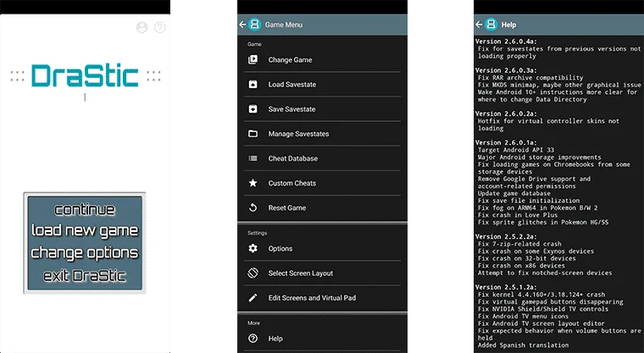The image size is (644, 353).
Task: Click the Help question mark icon in menu
Action: tap(253, 339)
